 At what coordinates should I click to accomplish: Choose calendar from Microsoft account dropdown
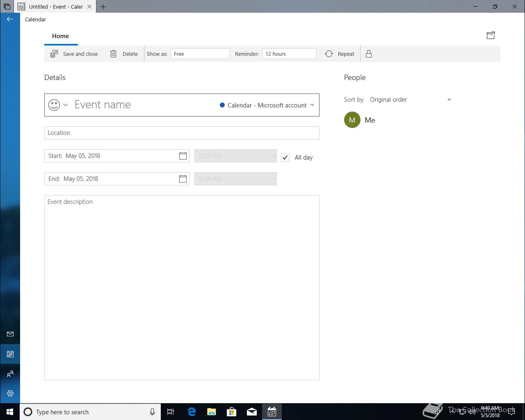(267, 105)
